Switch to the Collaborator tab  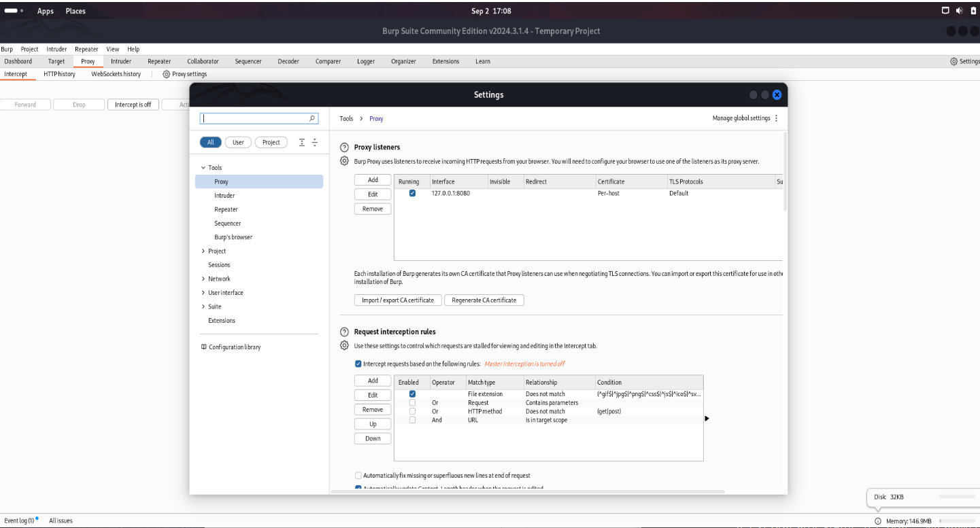pos(203,61)
